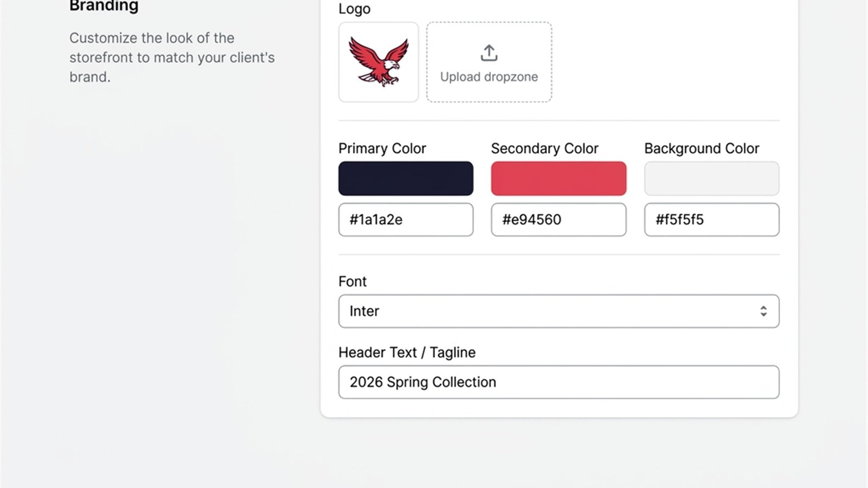The height and width of the screenshot is (488, 868).
Task: Click the "Upload dropzone" text
Action: point(489,77)
